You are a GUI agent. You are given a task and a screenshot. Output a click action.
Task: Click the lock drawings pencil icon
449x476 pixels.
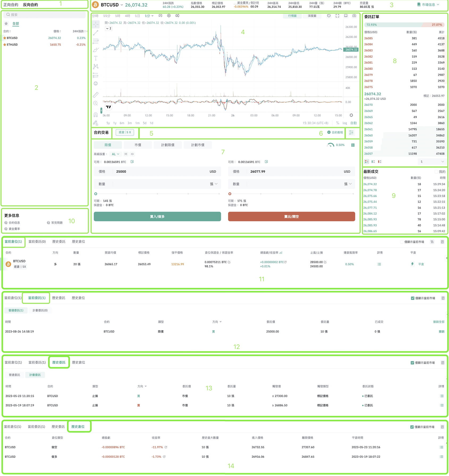pos(96,123)
